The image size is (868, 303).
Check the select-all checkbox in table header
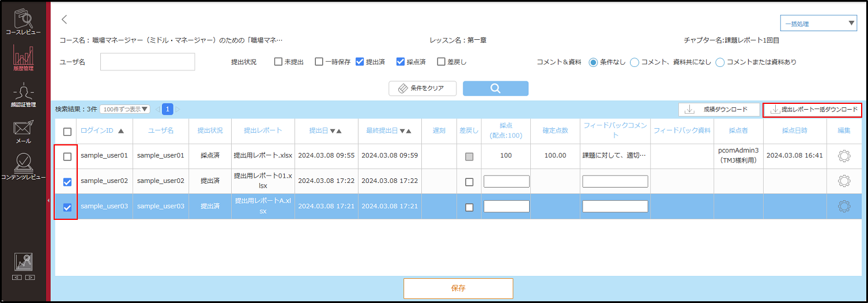coord(67,132)
